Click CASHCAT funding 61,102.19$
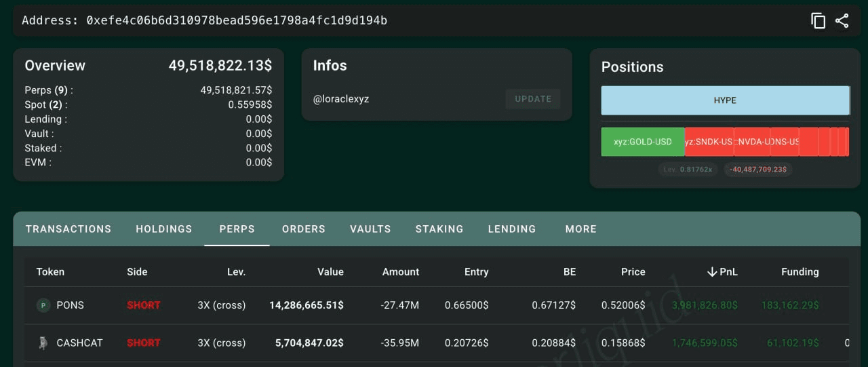 tap(793, 343)
